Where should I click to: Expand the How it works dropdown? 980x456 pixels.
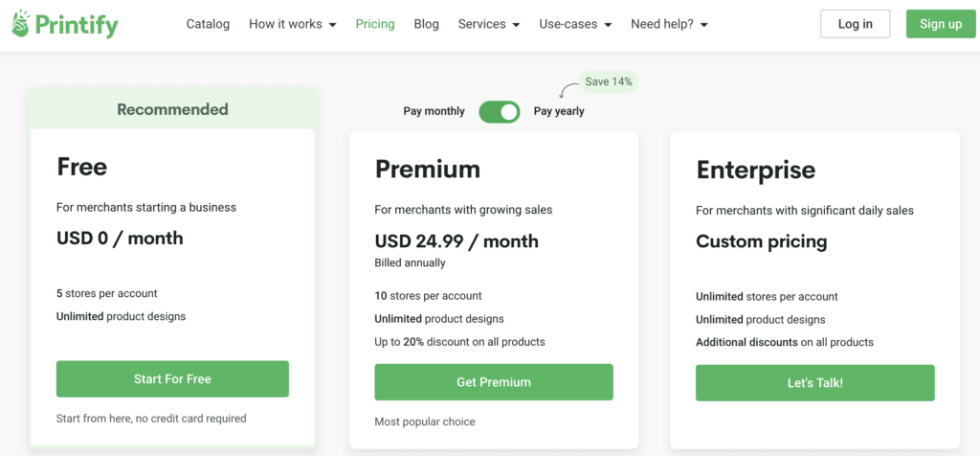pos(292,24)
